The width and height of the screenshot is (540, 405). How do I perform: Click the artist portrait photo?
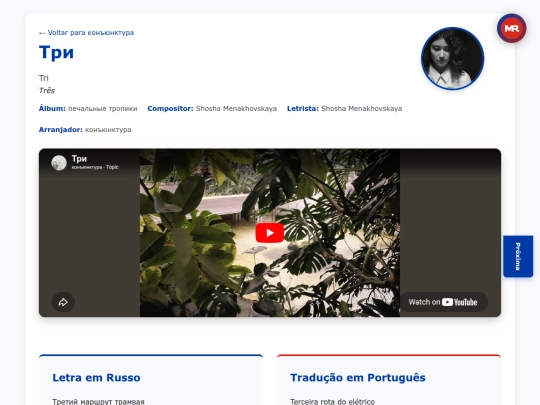453,59
